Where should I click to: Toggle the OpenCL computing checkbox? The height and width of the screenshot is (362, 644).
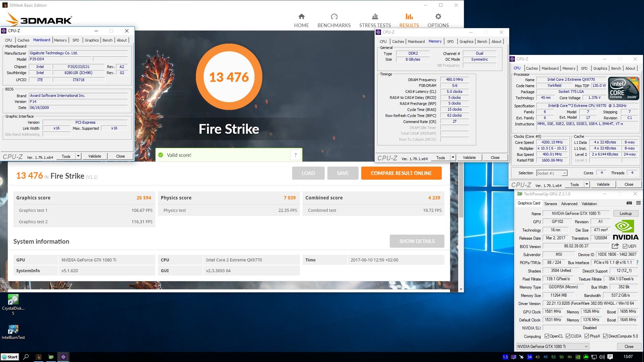coord(547,336)
